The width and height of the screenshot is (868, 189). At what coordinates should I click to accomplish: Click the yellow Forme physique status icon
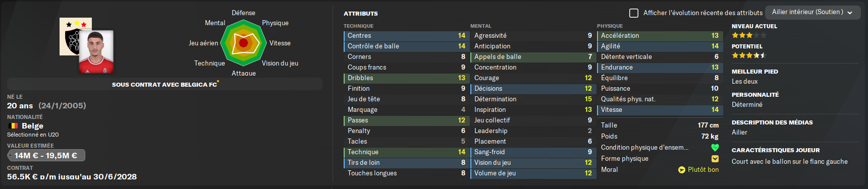[715, 159]
